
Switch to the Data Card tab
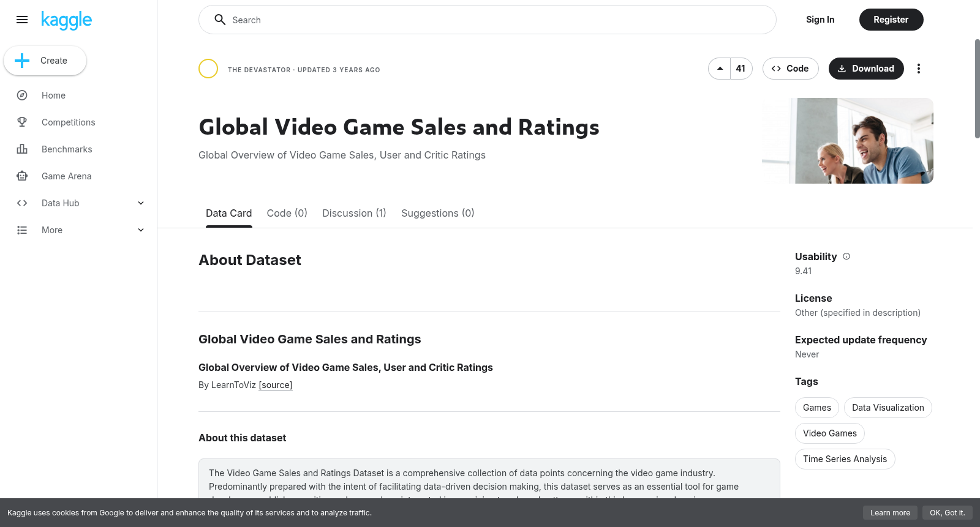pos(228,213)
